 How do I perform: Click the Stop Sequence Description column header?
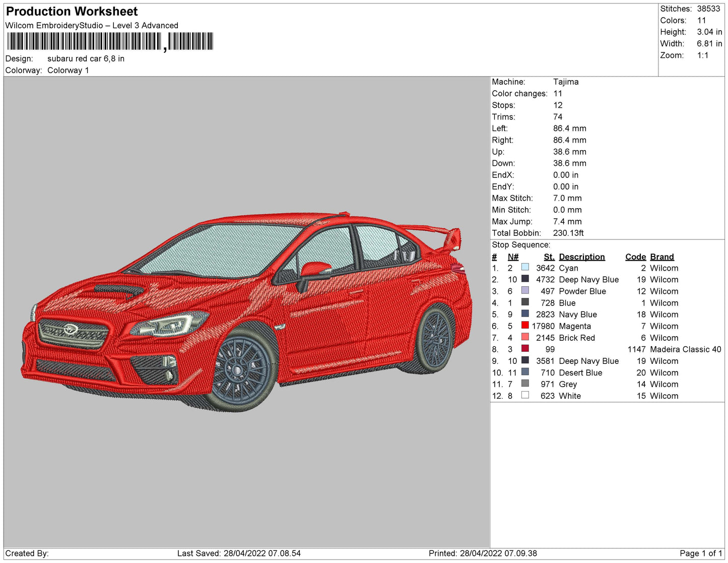[582, 257]
